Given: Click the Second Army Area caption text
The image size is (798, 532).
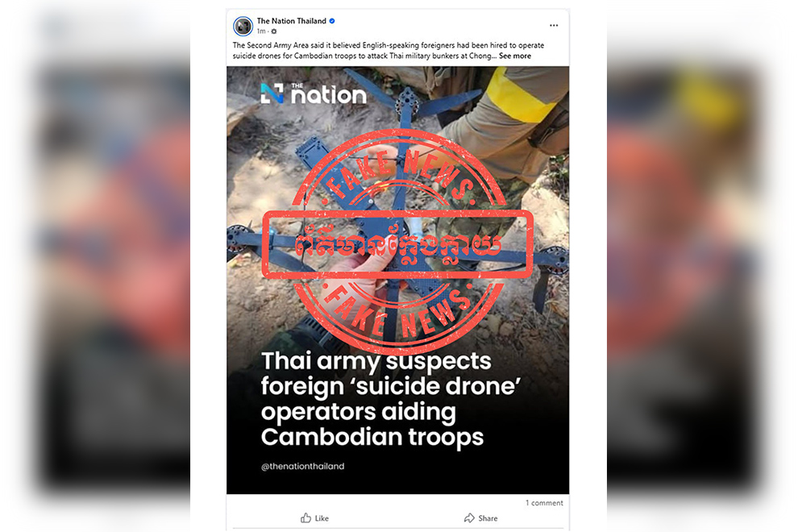Looking at the screenshot, I should pos(389,51).
